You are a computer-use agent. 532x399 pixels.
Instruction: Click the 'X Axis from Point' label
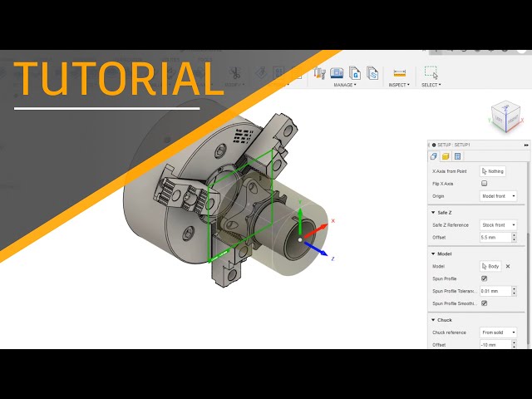[x=450, y=171]
